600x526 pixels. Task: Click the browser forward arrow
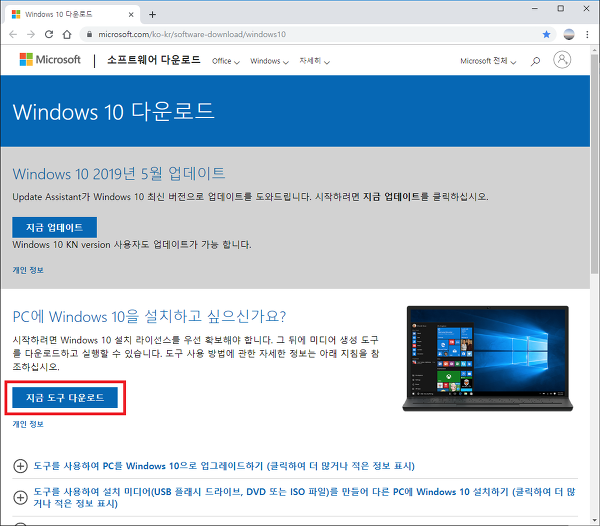pos(31,34)
